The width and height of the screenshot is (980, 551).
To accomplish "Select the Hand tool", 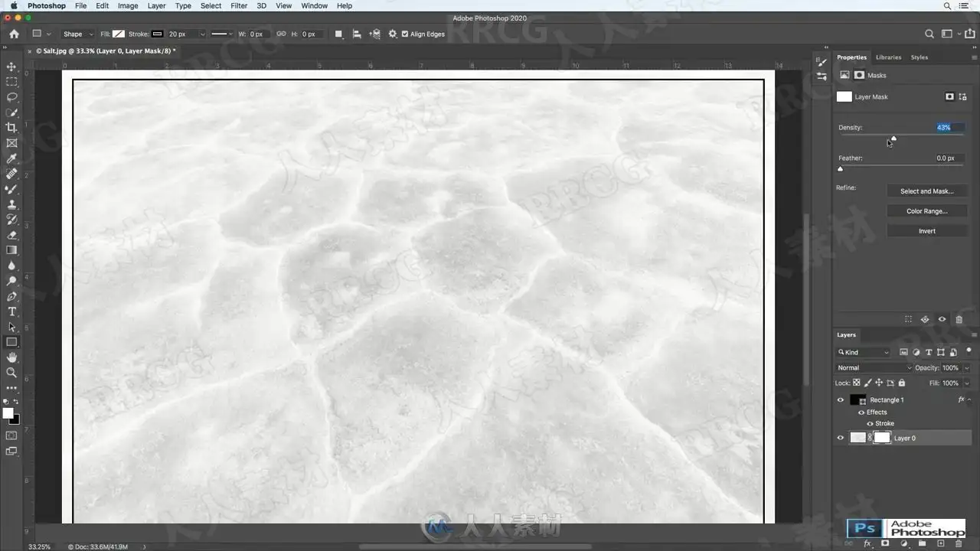I will point(11,357).
